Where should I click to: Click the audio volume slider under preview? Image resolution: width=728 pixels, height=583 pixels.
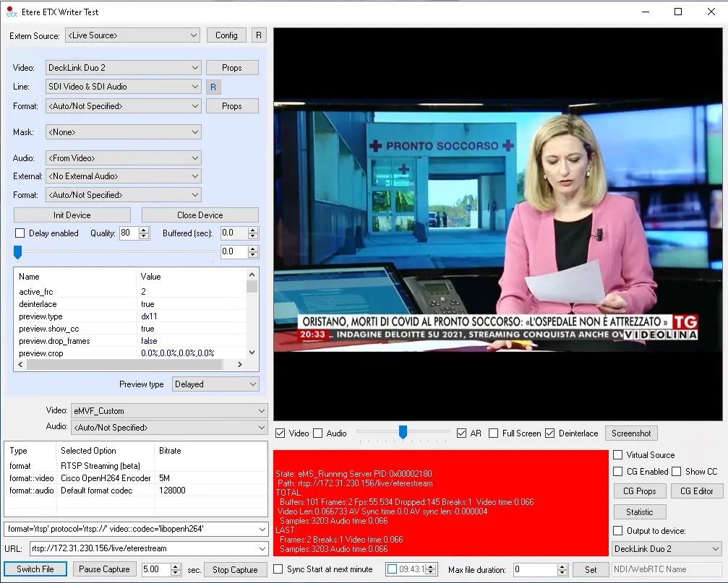[403, 433]
